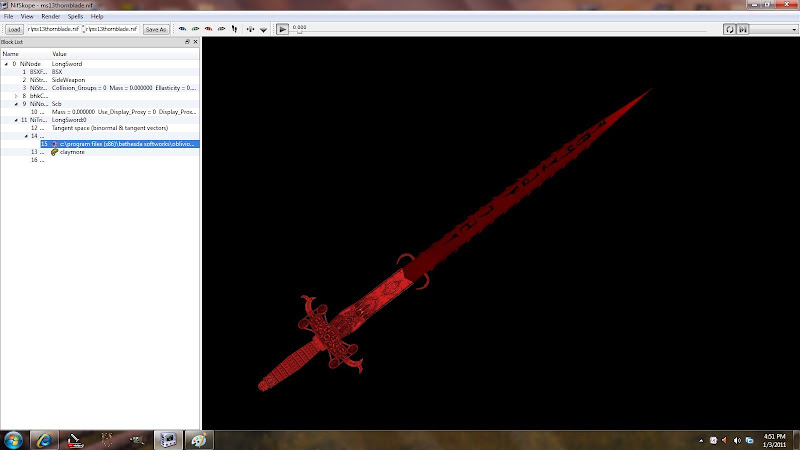Click the Load button
Image resolution: width=800 pixels, height=450 pixels.
pyautogui.click(x=14, y=29)
